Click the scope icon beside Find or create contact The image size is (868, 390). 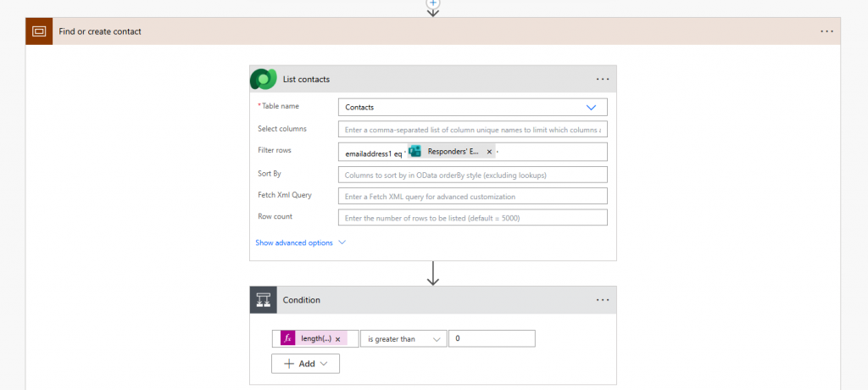(x=39, y=31)
